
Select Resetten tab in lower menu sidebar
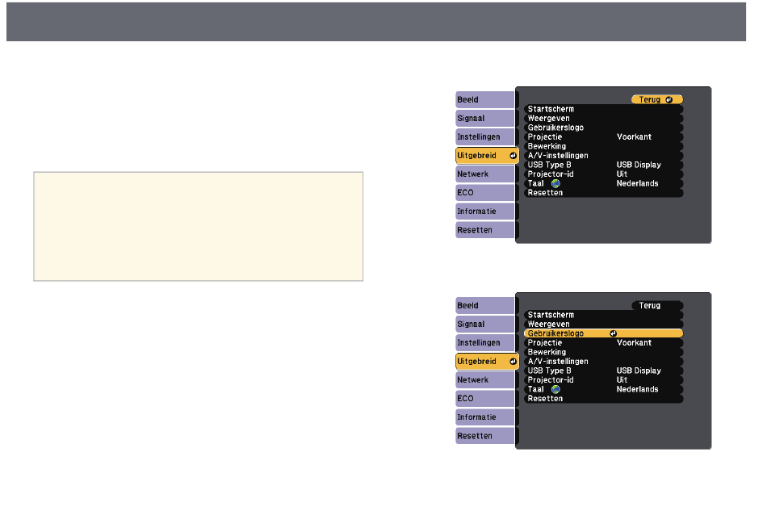(484, 436)
